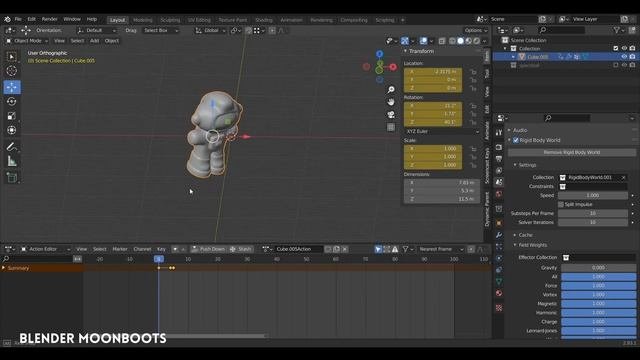
Task: Select the Add Cube tool
Action: tap(12, 178)
